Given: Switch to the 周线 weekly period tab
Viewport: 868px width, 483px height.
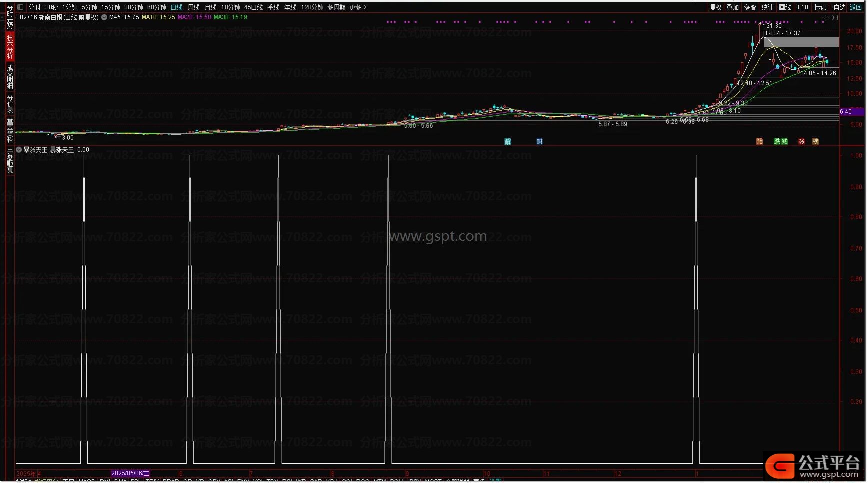Looking at the screenshot, I should pos(193,7).
